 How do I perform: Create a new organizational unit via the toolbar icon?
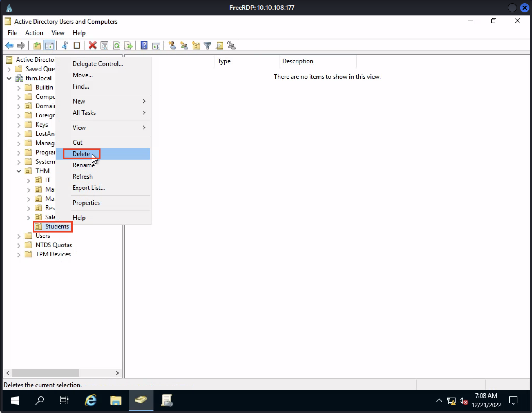[196, 45]
